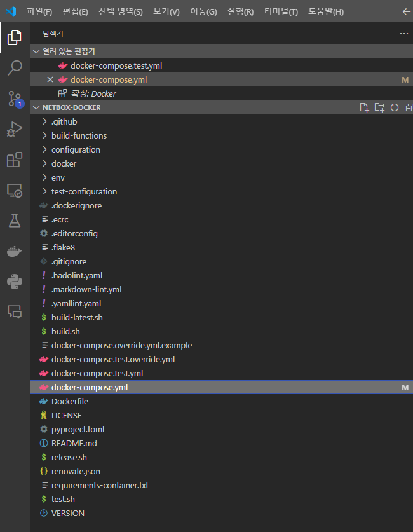Open the renovate.json file
This screenshot has width=413, height=532.
point(221,471)
